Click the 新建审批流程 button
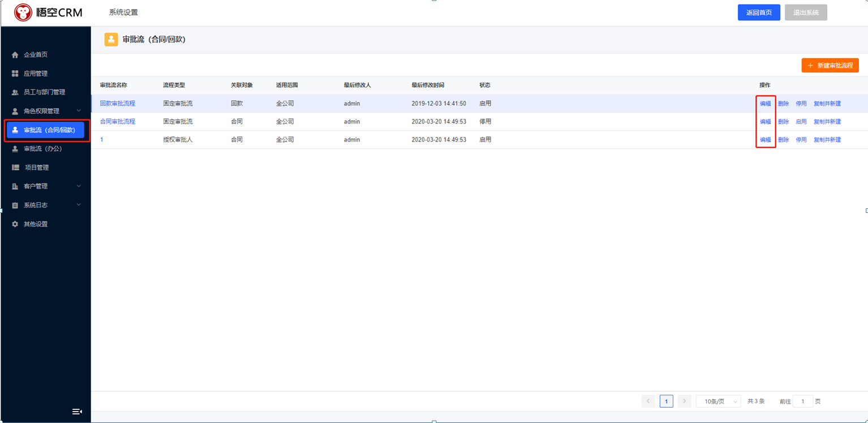The image size is (868, 423). (x=830, y=66)
